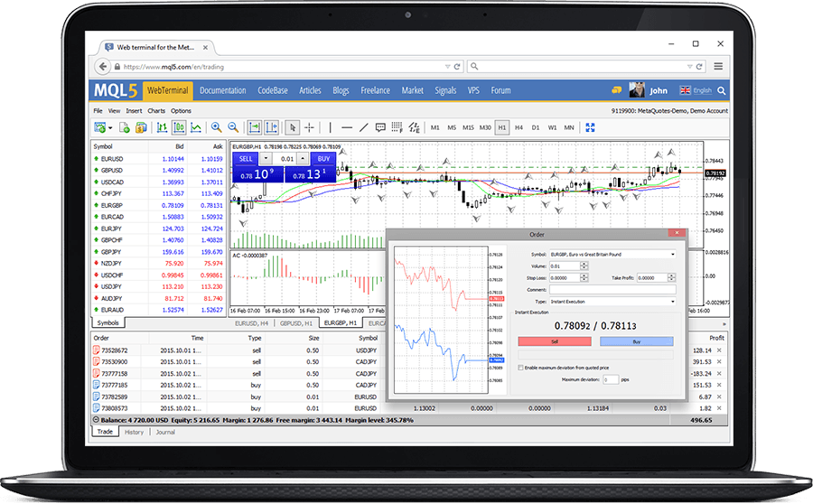The image size is (813, 504).
Task: Switch timeframe to D1
Action: pos(536,127)
